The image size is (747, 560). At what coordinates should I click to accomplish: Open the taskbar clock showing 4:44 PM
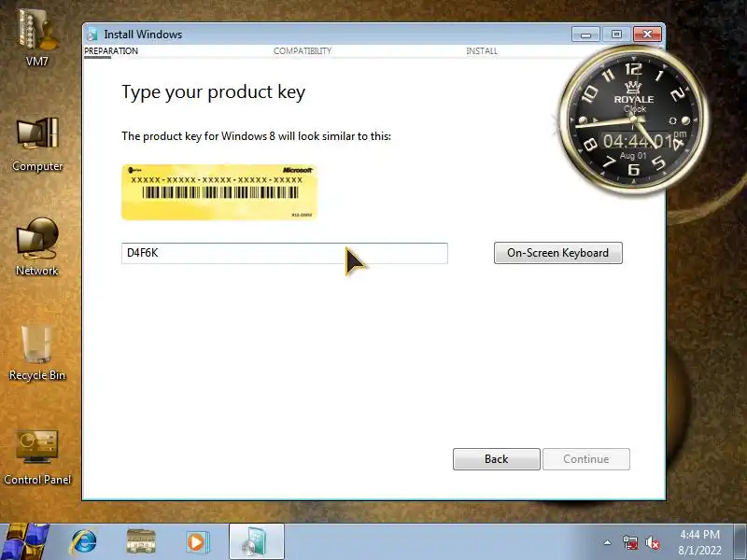[x=699, y=542]
